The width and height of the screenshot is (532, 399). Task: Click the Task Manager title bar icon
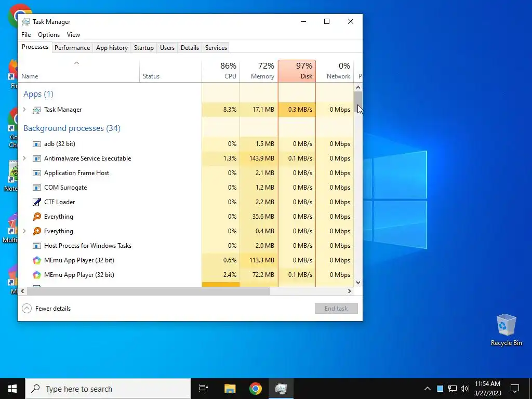click(26, 22)
